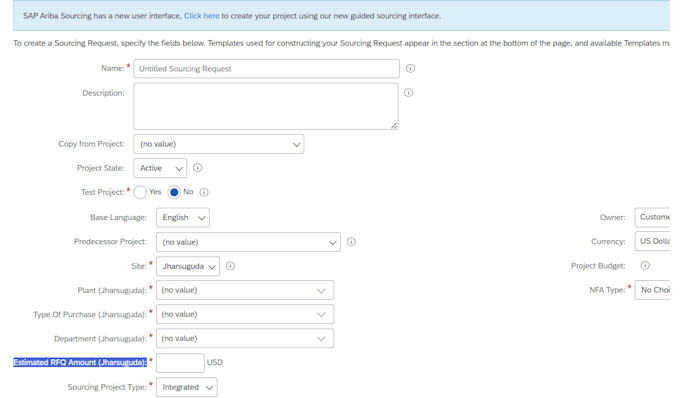Expand the Plant (Jharsuguda) dropdown

tap(245, 290)
